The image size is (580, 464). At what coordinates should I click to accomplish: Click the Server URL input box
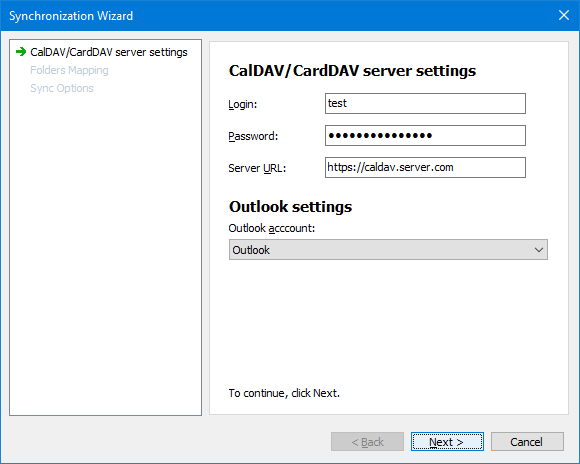tap(425, 168)
